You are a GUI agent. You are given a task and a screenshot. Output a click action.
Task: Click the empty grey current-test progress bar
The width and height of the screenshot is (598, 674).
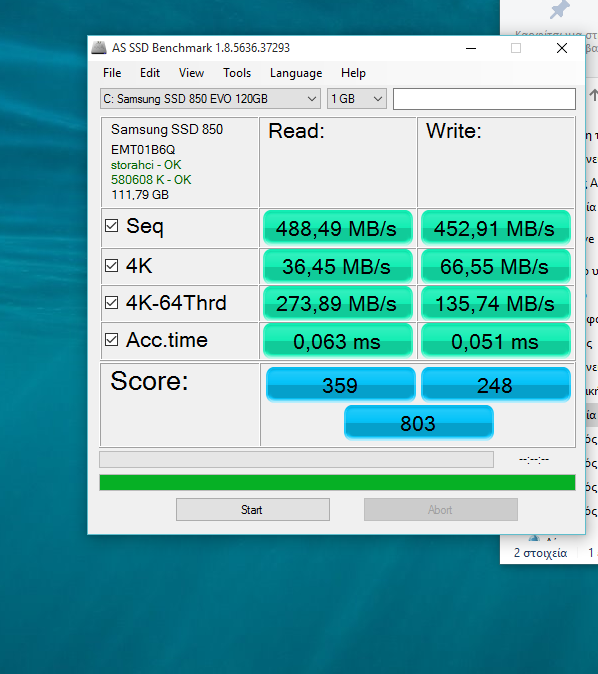(297, 460)
